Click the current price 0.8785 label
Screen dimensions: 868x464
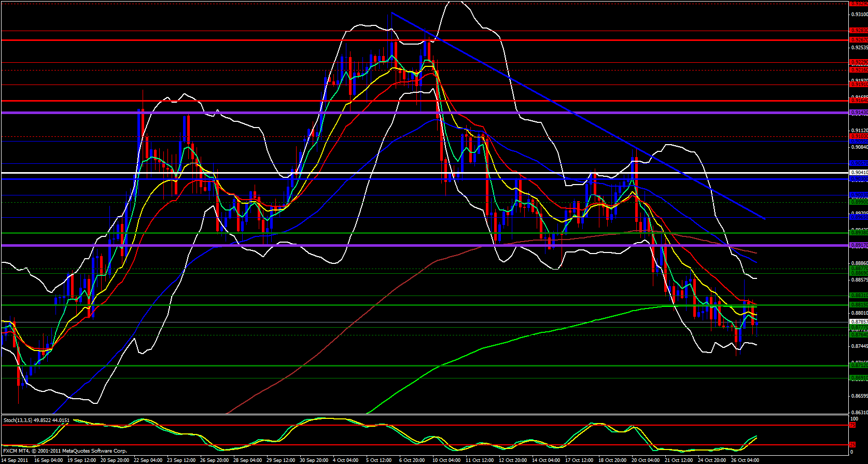click(x=858, y=322)
